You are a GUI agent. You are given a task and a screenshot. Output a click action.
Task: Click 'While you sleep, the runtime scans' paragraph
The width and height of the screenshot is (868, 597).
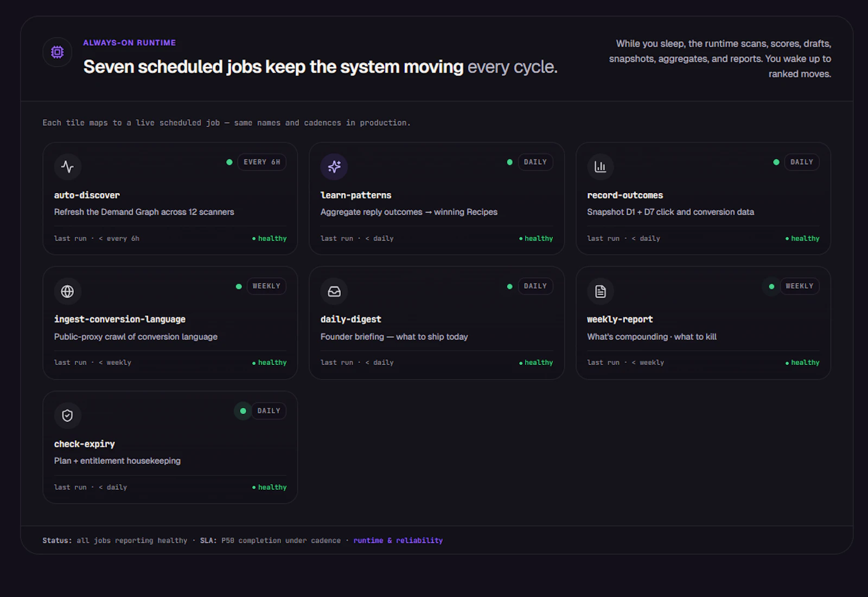click(720, 59)
